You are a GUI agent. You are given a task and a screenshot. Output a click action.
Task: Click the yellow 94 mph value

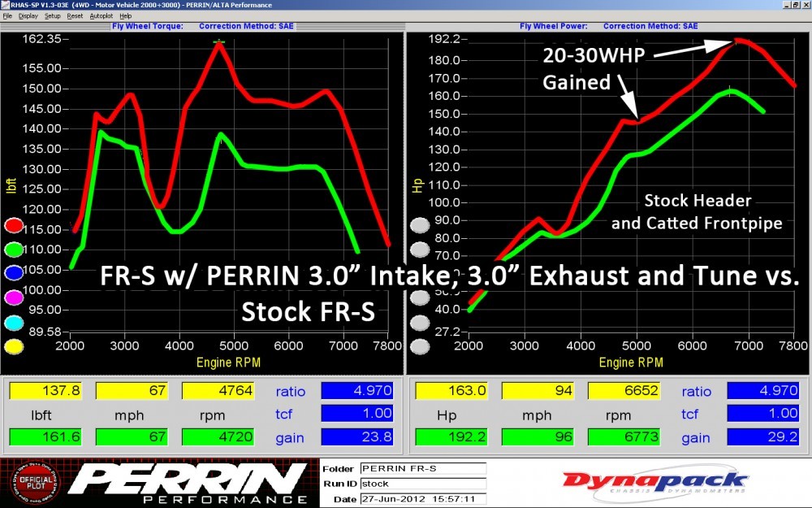pyautogui.click(x=538, y=390)
